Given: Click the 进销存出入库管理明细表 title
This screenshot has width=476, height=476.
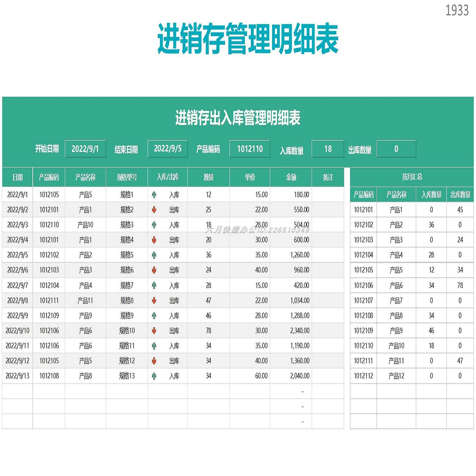Looking at the screenshot, I should click(238, 118).
